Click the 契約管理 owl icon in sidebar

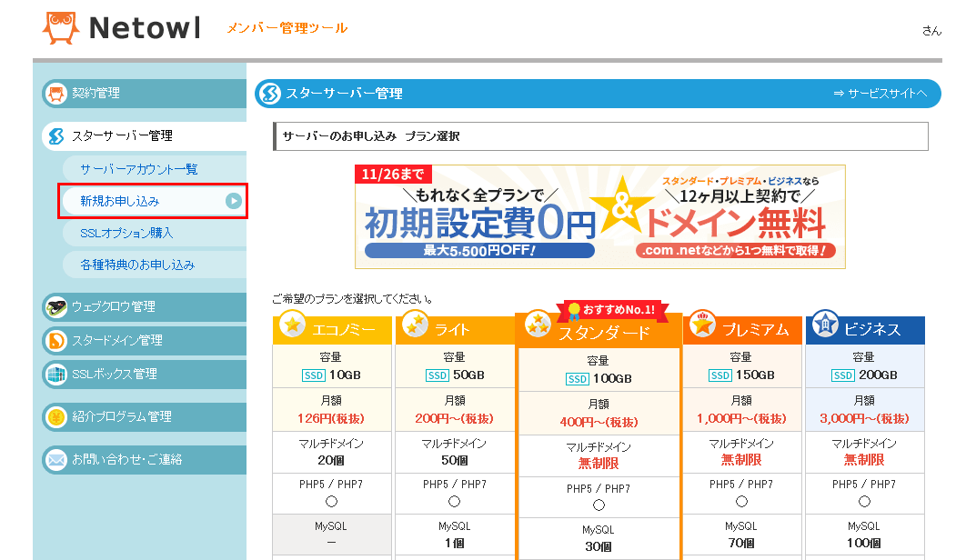click(x=56, y=94)
